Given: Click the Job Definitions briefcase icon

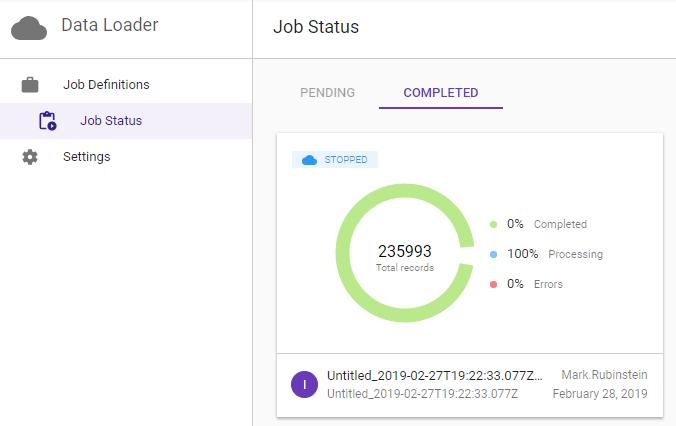Looking at the screenshot, I should coord(30,85).
